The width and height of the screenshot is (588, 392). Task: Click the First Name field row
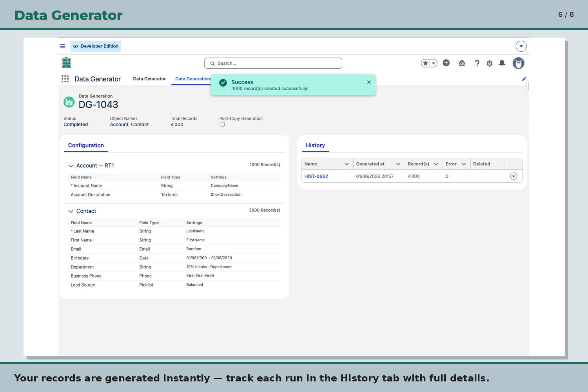coord(174,240)
